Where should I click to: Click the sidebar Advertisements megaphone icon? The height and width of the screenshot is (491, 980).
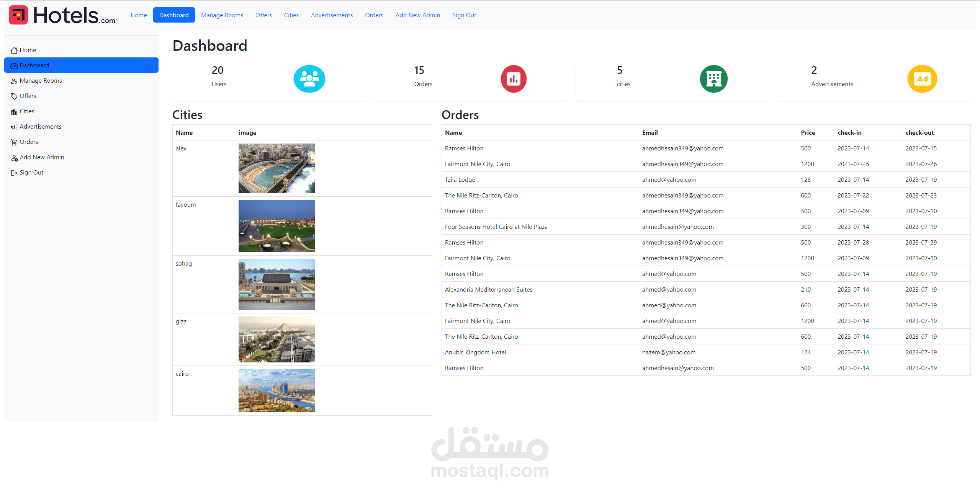tap(14, 127)
